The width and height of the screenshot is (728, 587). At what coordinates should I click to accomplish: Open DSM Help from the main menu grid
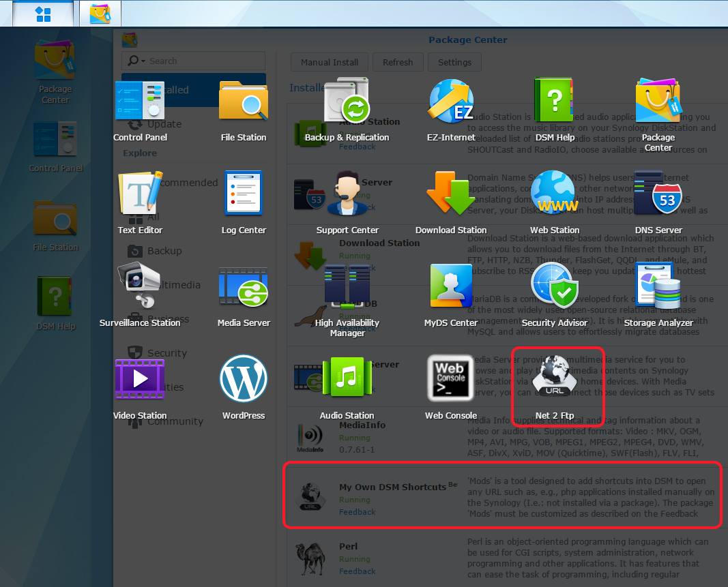click(555, 111)
